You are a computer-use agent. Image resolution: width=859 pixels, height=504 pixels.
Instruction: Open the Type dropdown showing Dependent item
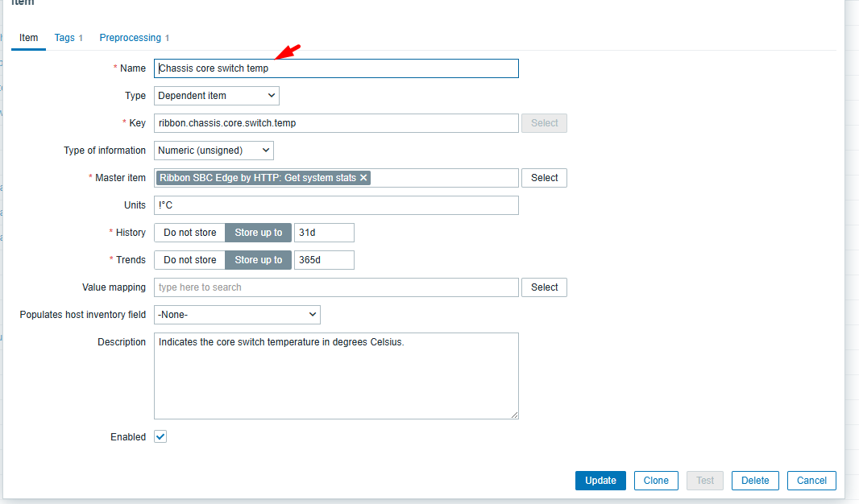pyautogui.click(x=216, y=96)
